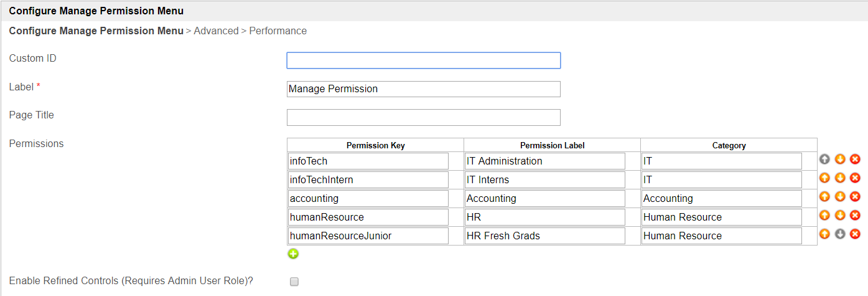
Task: Go to the Performance breadcrumb section
Action: tap(278, 31)
